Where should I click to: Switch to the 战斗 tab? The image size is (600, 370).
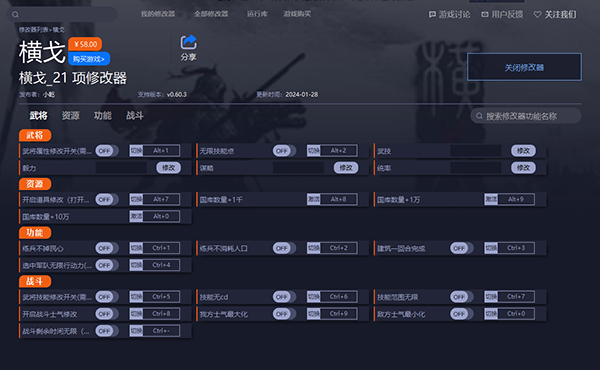pyautogui.click(x=135, y=116)
